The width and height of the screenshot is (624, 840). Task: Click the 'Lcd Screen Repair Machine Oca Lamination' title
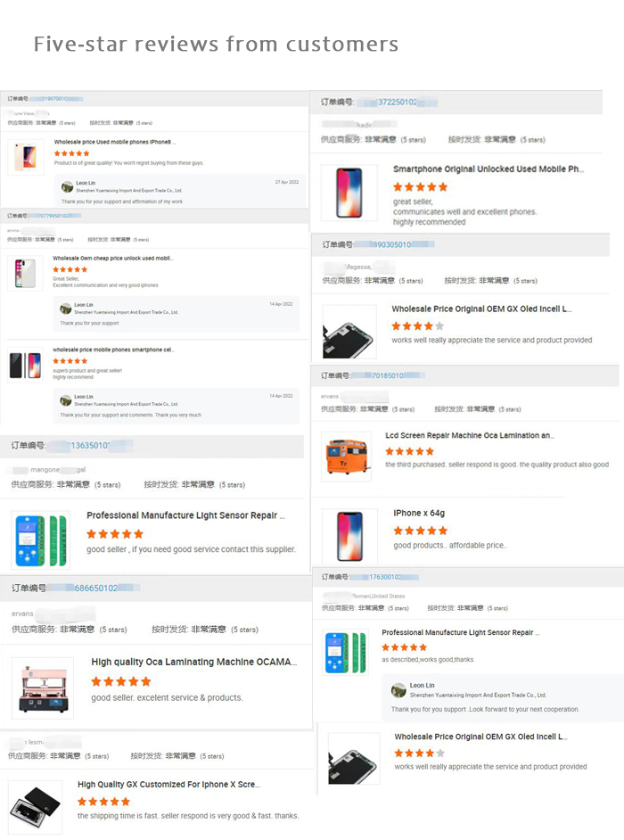click(x=469, y=435)
